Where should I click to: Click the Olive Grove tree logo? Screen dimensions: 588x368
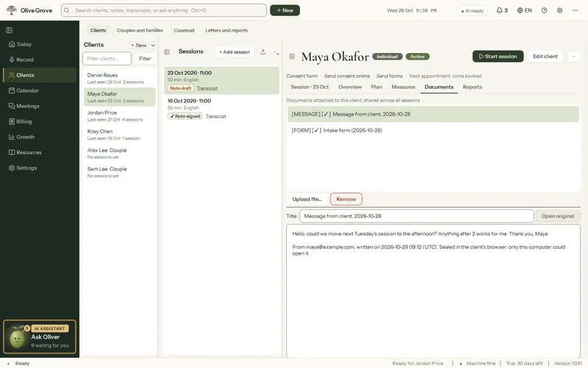[11, 10]
